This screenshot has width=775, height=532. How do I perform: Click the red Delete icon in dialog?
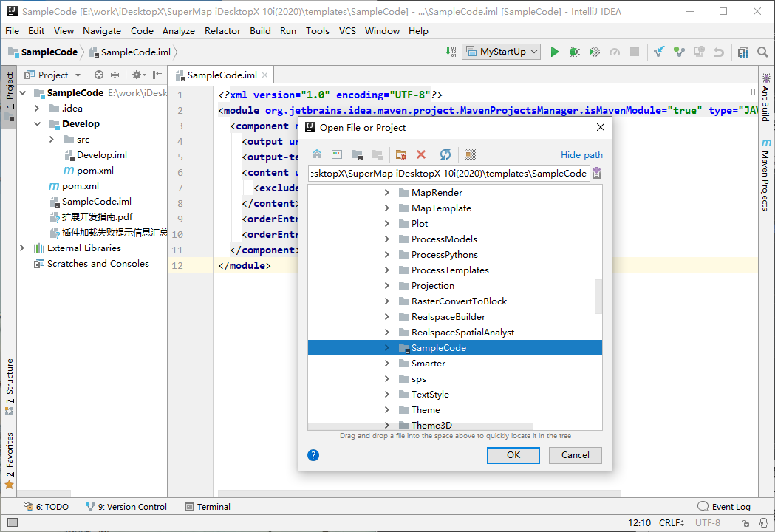point(421,154)
